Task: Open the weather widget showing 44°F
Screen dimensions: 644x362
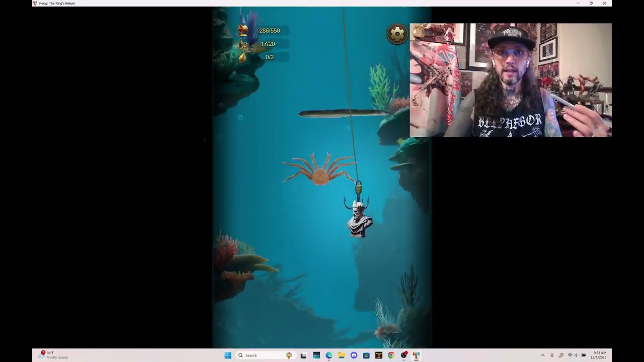Action: 54,355
